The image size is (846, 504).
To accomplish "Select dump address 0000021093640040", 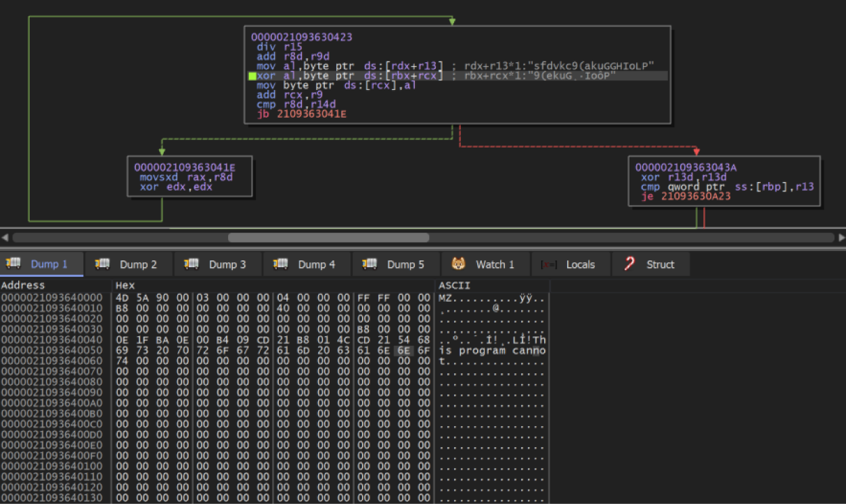I will point(52,340).
